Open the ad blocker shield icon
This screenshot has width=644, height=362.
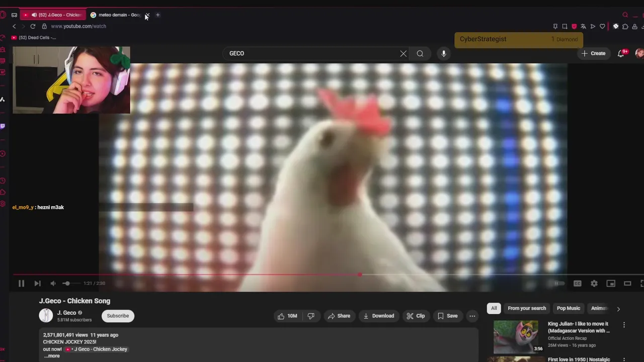(x=574, y=26)
